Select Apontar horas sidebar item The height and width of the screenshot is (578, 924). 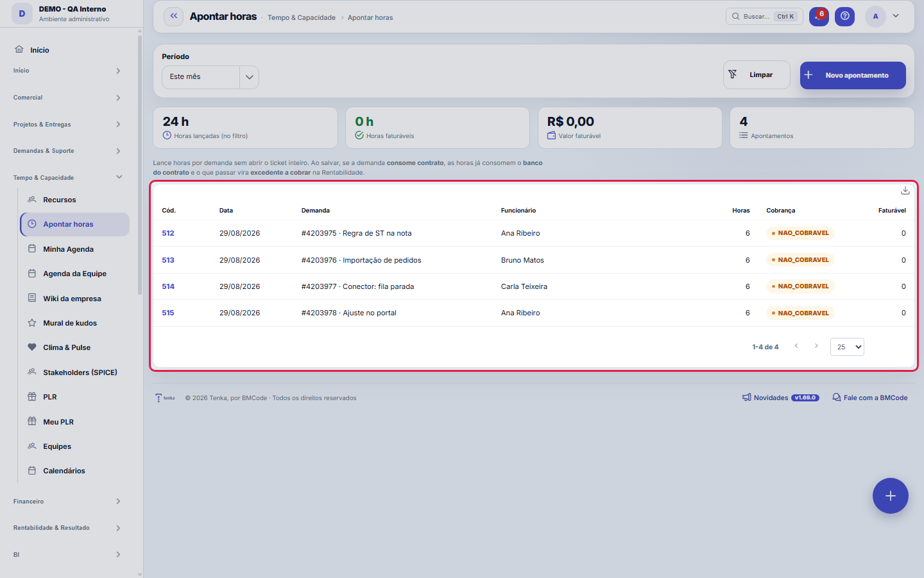75,224
